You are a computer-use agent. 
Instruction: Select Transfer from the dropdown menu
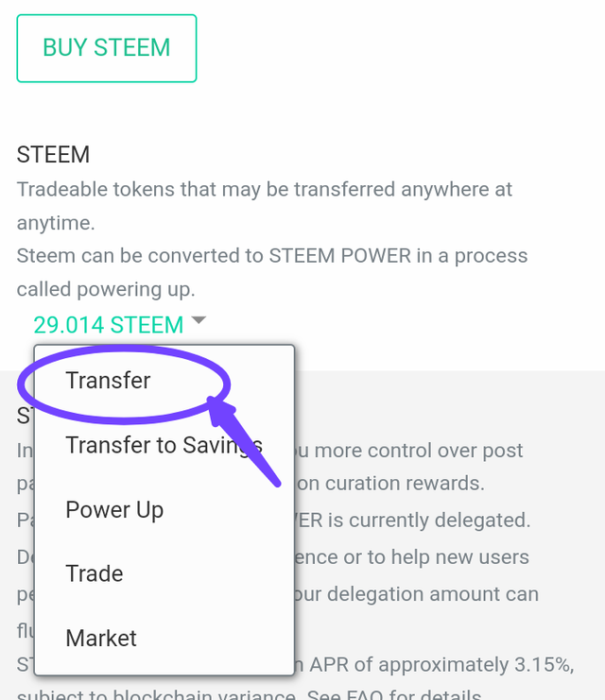click(108, 381)
